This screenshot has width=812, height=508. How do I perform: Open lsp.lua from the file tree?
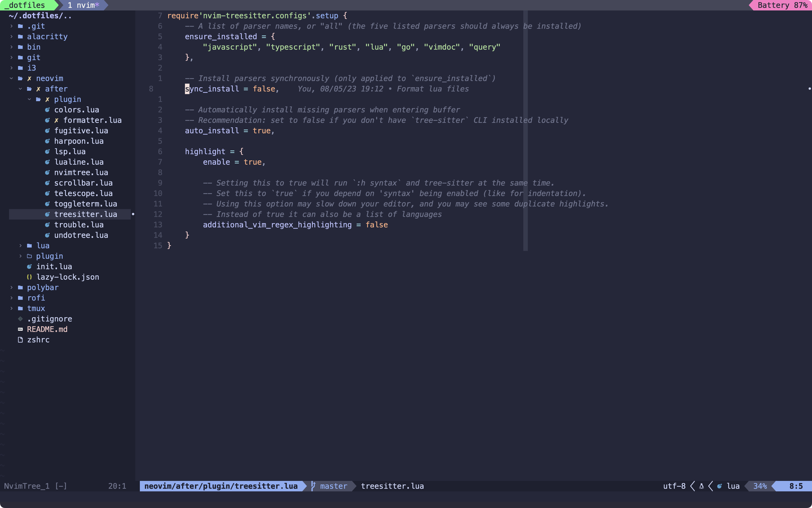[70, 152]
